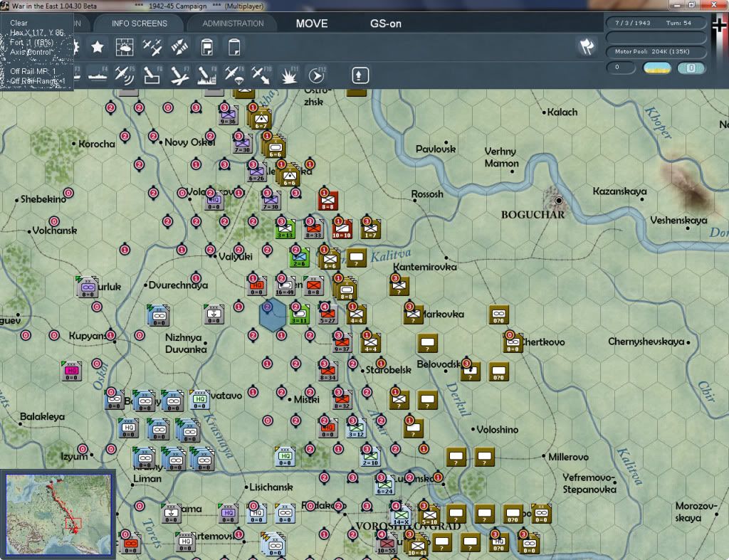Click the boxed up-arrow toolbar button

point(360,75)
